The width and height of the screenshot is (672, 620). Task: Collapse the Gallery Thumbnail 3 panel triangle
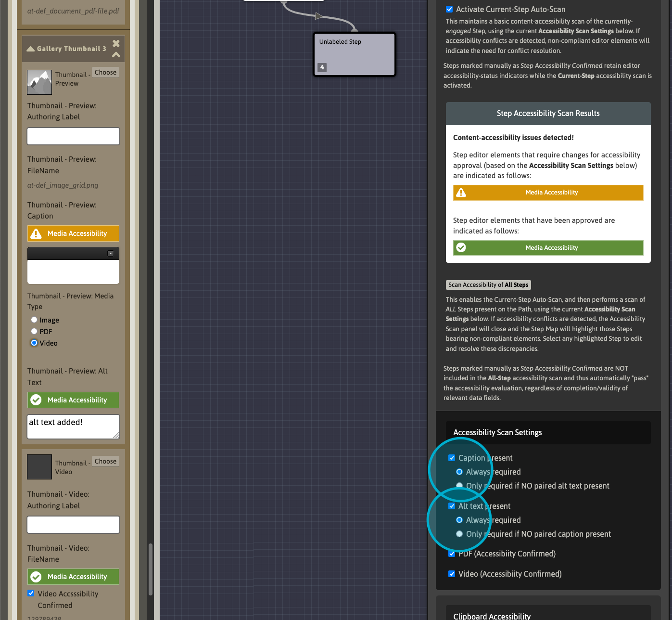click(31, 49)
